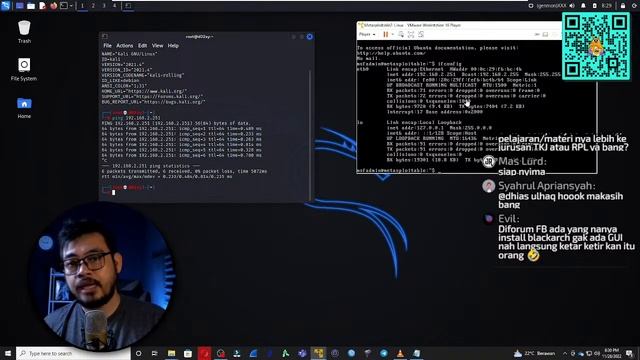
Task: Toggle VMware full screen mode icon
Action: (411, 35)
